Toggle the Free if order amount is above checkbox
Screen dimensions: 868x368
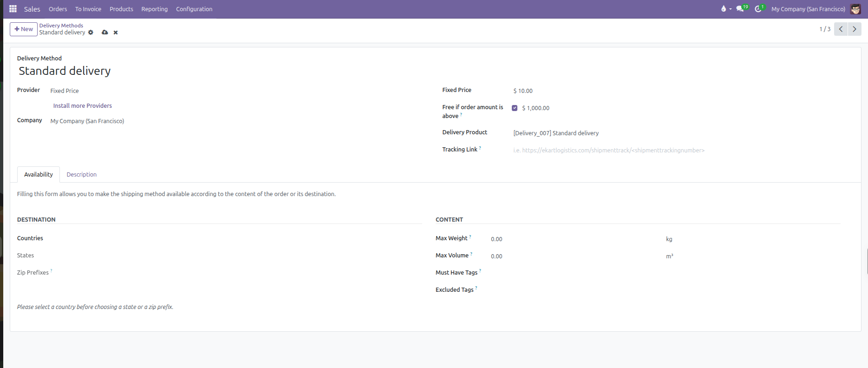pos(515,108)
